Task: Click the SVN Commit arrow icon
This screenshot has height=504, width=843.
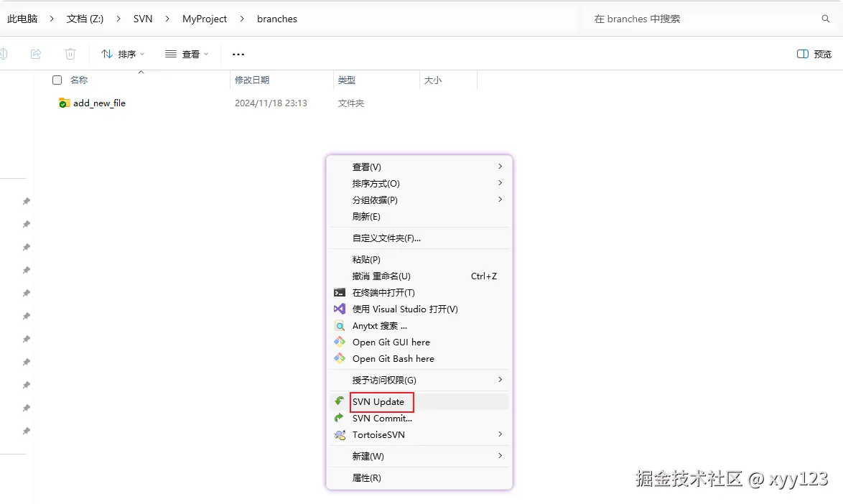Action: tap(339, 418)
